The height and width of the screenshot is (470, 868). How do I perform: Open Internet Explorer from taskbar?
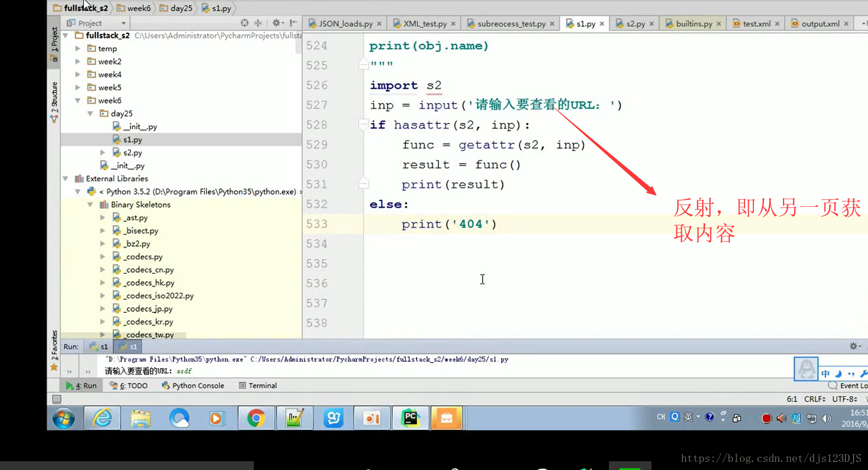coord(102,418)
